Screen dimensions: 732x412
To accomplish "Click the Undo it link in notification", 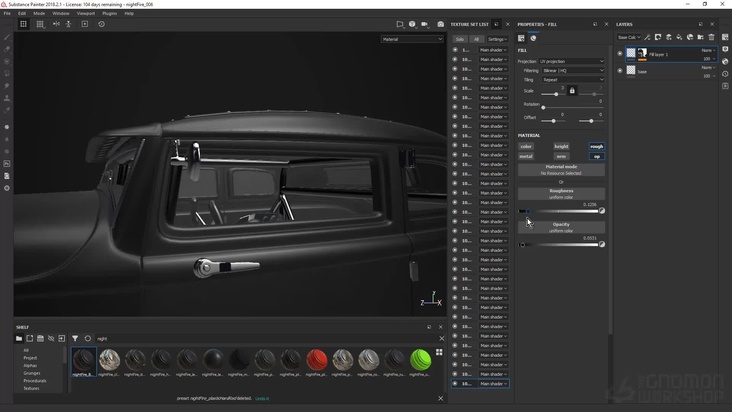I will 262,398.
